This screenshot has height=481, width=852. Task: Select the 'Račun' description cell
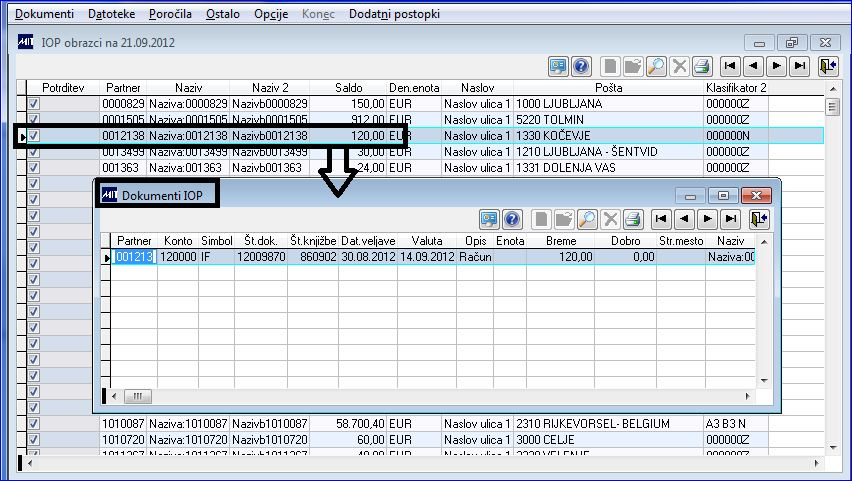(x=475, y=257)
